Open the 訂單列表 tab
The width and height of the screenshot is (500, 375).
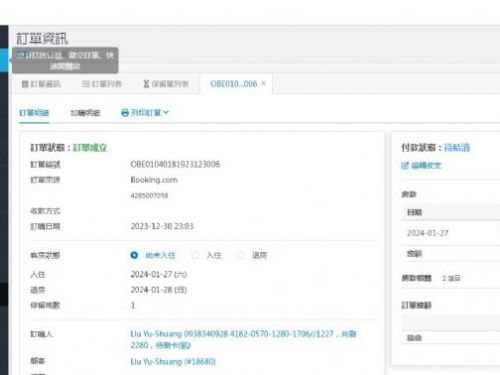[102, 84]
